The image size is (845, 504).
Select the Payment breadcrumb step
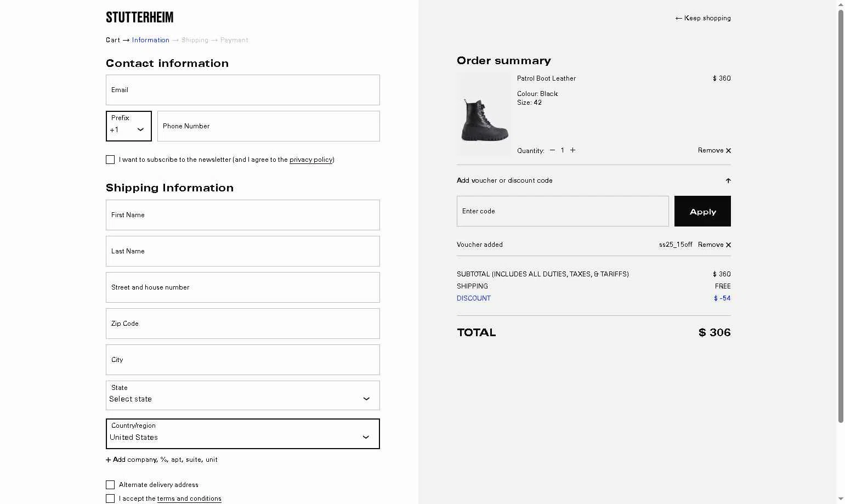pyautogui.click(x=234, y=40)
